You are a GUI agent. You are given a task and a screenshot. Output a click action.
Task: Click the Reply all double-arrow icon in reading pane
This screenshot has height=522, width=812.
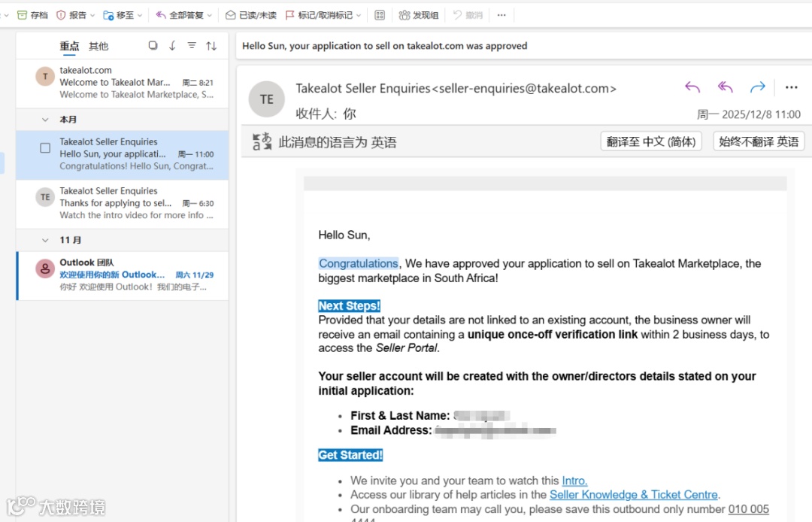(725, 87)
